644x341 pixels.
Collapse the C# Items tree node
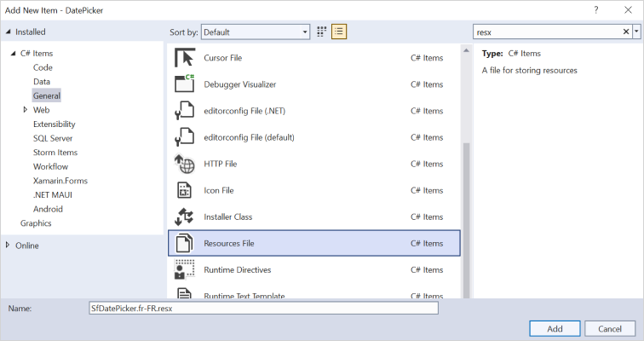[14, 53]
